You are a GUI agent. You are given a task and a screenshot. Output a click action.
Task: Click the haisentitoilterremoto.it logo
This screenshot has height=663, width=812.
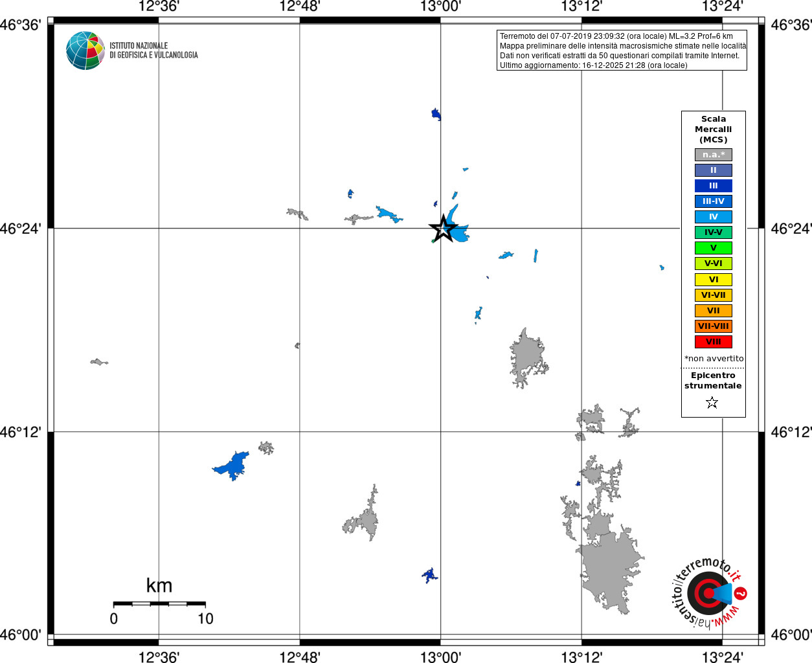click(709, 592)
